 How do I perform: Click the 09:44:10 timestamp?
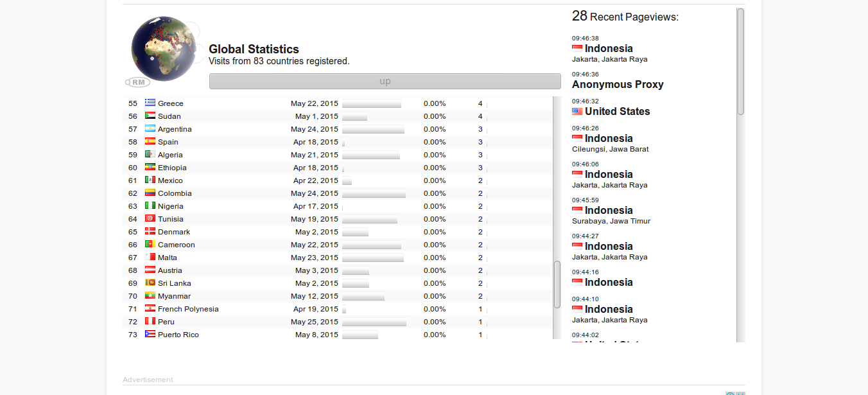[x=586, y=299]
